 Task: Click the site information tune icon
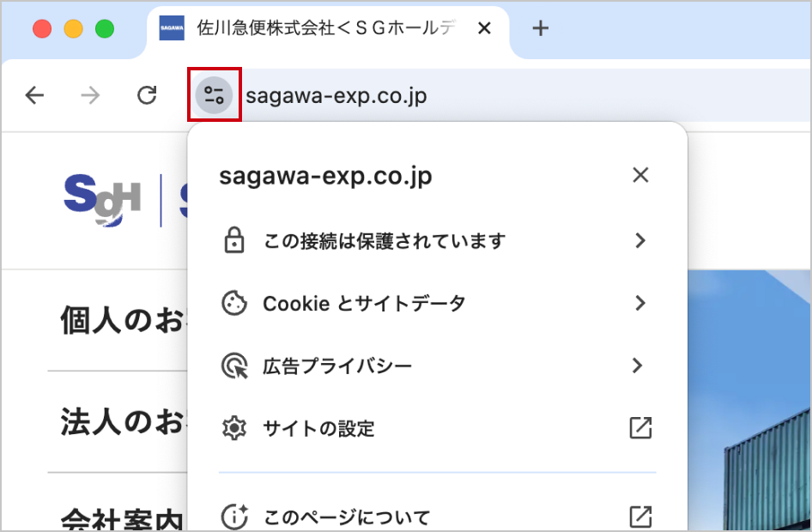[x=214, y=95]
